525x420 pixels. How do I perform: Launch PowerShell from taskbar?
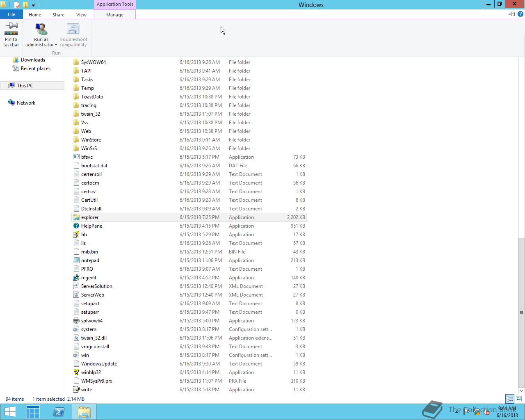(x=59, y=412)
